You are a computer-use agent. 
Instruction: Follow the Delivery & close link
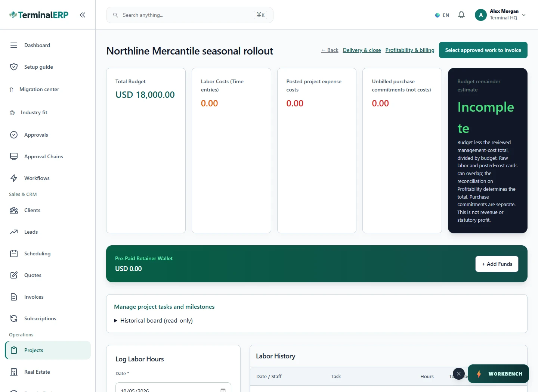[x=362, y=50]
